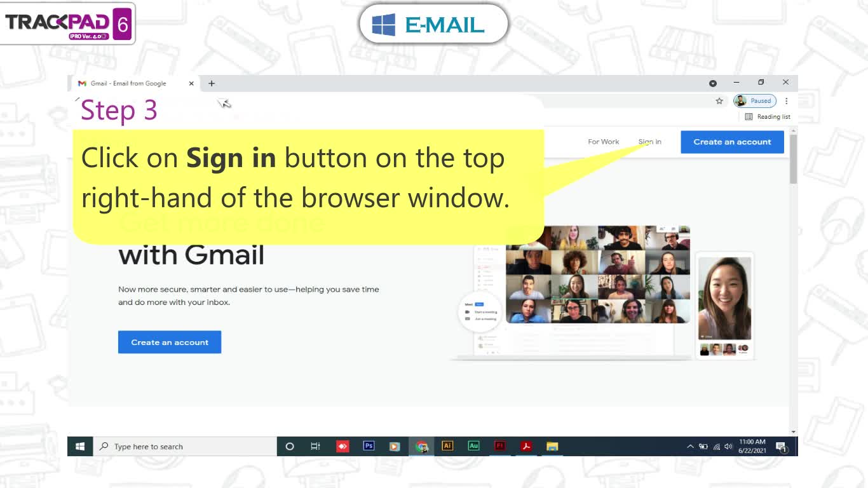Viewport: 868px width, 488px height.
Task: Open the media player icon on the taskbar
Action: tap(395, 446)
